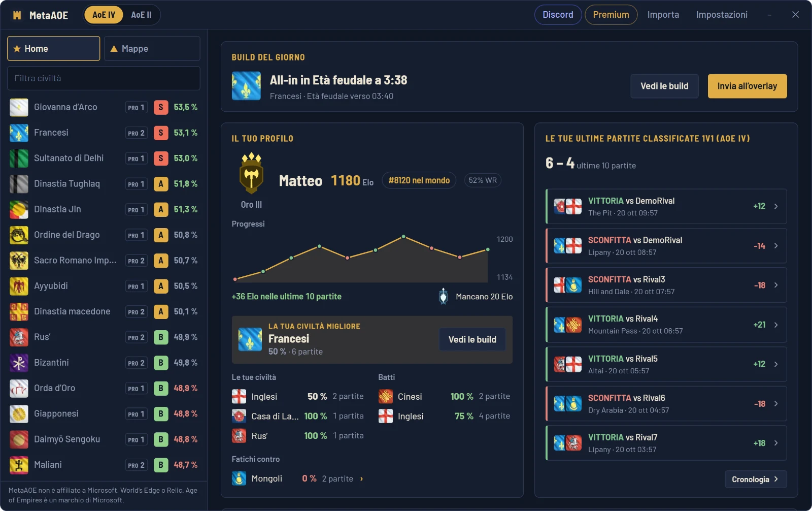Click the #8120 nel mondo badge
Image resolution: width=812 pixels, height=511 pixels.
419,180
